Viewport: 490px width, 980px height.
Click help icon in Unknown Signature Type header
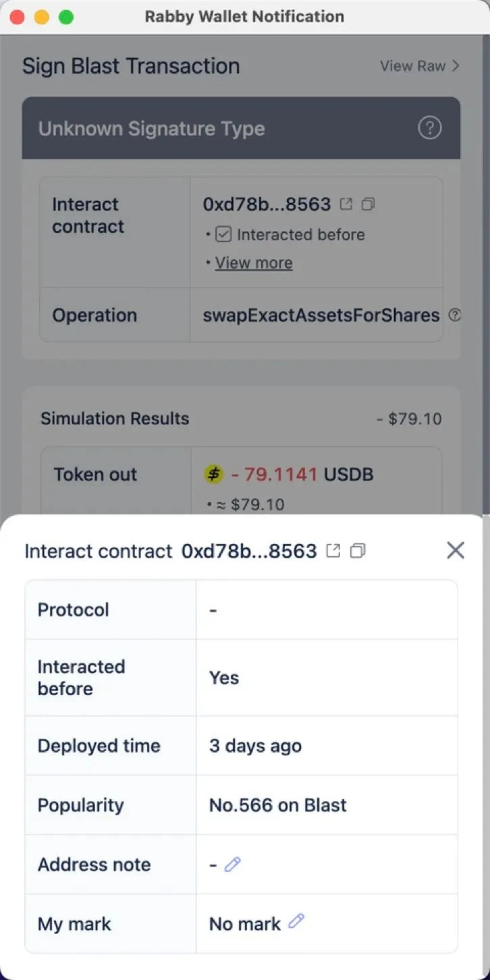pos(429,128)
